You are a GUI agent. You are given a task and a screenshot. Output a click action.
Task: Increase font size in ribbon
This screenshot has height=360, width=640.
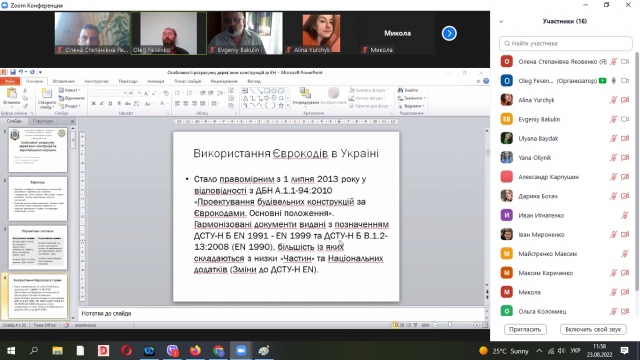(146, 93)
